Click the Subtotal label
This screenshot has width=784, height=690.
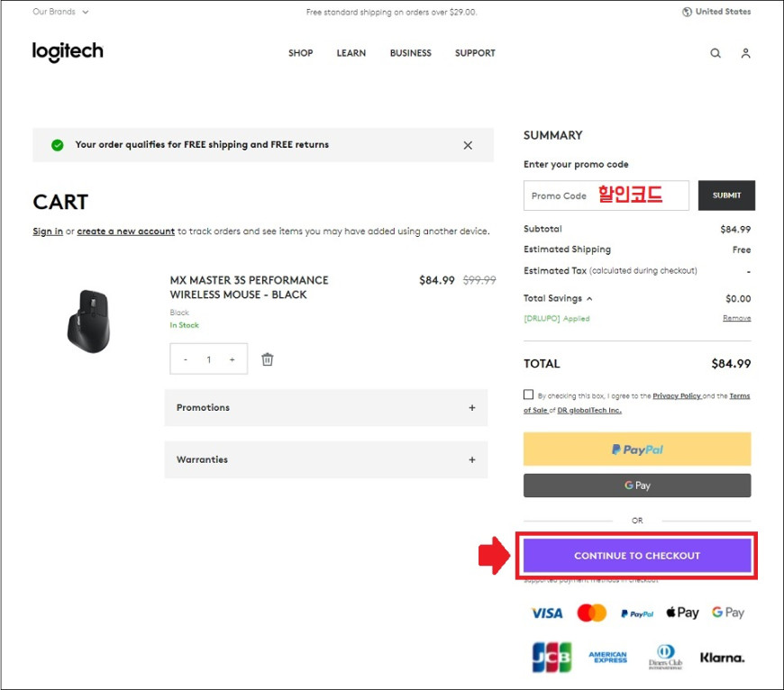pyautogui.click(x=542, y=229)
